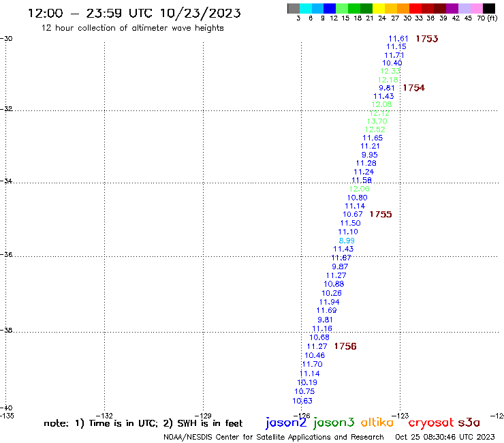Select the green reading 12.06
The height and width of the screenshot is (443, 504).
[360, 189]
